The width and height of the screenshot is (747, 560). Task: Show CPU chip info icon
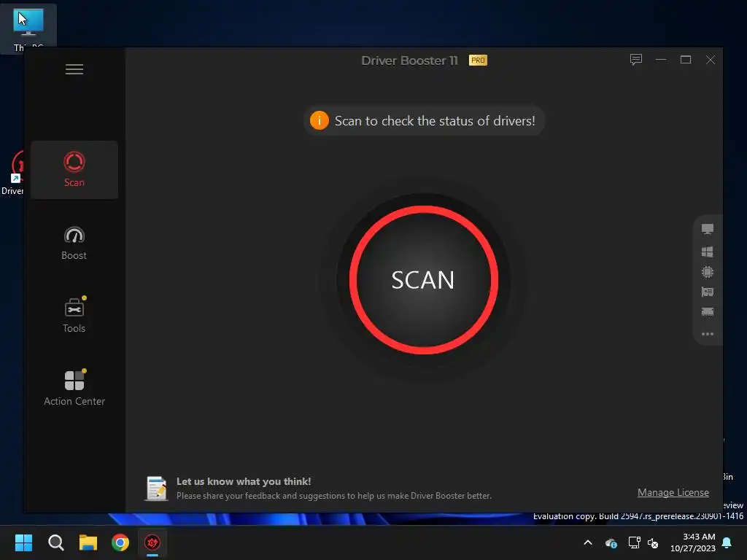click(708, 272)
